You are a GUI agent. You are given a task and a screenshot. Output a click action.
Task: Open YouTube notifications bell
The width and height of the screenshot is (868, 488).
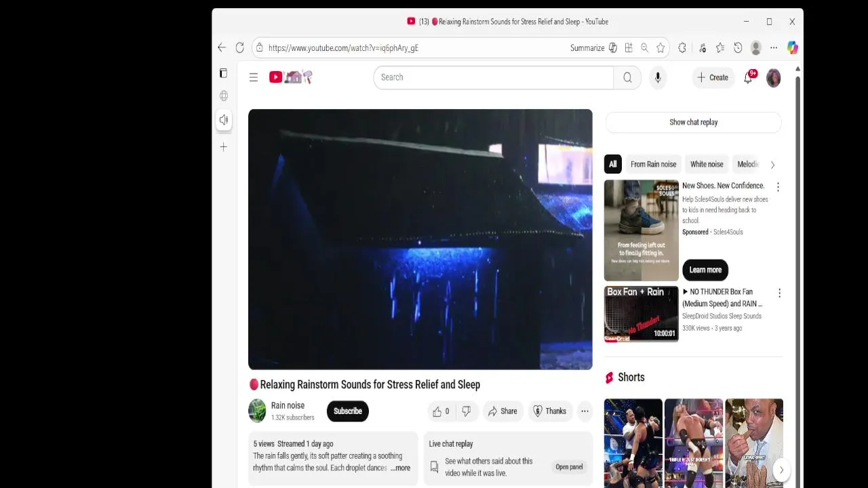click(x=748, y=77)
